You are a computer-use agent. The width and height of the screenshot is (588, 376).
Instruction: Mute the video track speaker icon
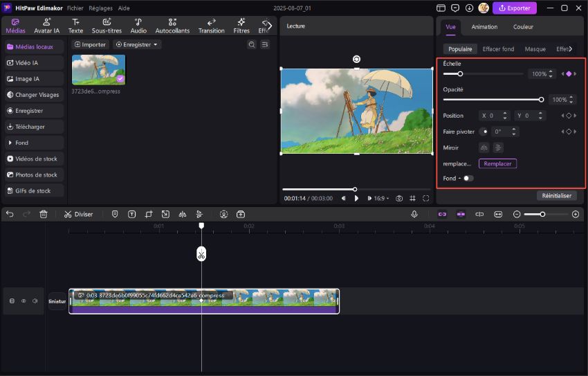pyautogui.click(x=35, y=301)
